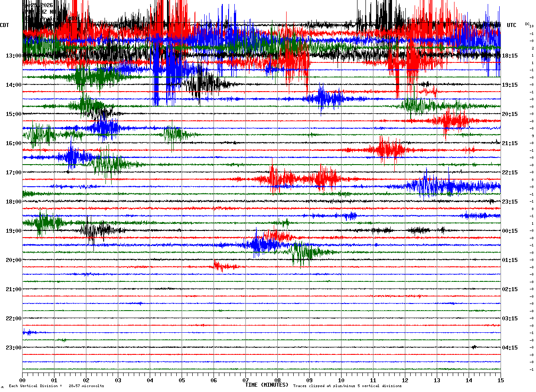Click minute tick 13 on the x-axis

tap(437, 380)
